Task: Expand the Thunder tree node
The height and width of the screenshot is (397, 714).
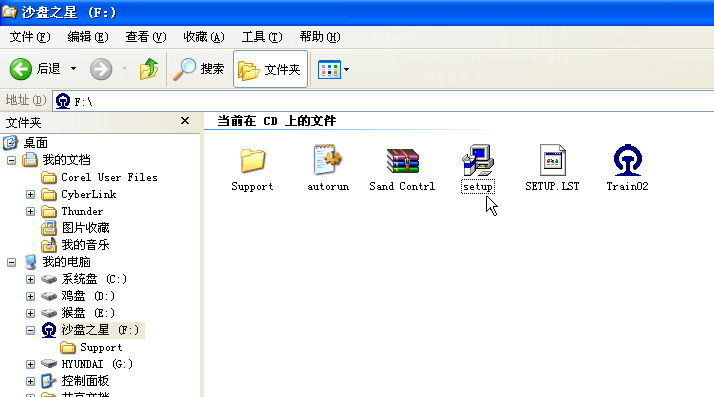Action: 31,212
